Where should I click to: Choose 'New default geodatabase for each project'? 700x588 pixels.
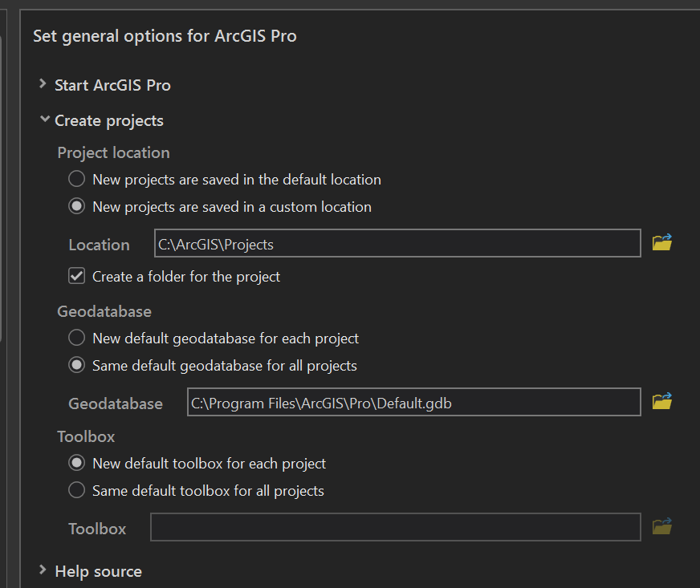[77, 338]
